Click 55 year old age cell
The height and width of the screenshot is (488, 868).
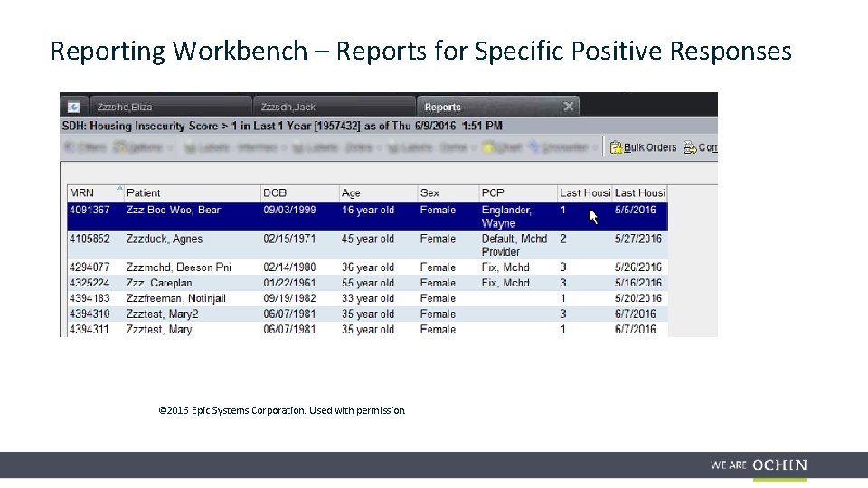click(x=368, y=283)
